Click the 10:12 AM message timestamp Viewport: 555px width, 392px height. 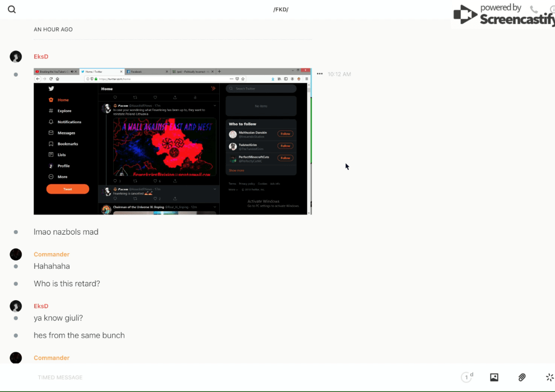pos(339,74)
